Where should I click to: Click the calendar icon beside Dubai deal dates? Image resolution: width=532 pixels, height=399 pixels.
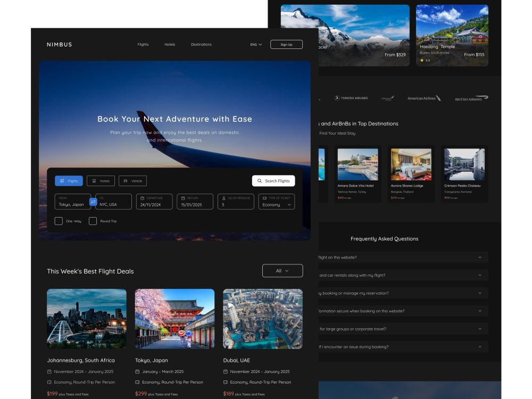tap(225, 371)
